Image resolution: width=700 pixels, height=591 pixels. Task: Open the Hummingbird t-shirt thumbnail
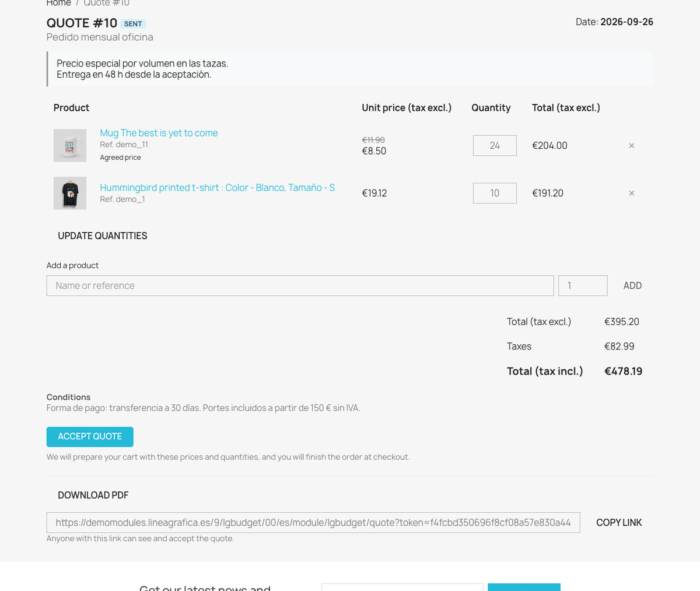click(x=70, y=193)
